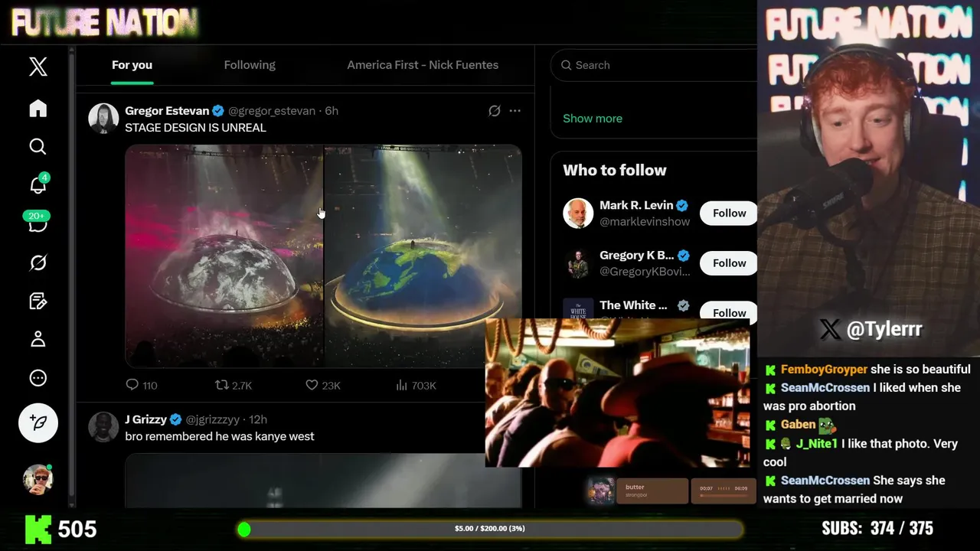This screenshot has height=551, width=980.
Task: Follow Gregory K B...
Action: click(729, 263)
